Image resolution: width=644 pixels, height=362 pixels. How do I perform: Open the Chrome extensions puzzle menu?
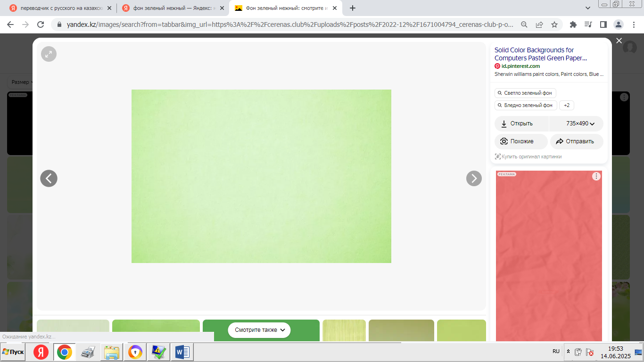573,25
